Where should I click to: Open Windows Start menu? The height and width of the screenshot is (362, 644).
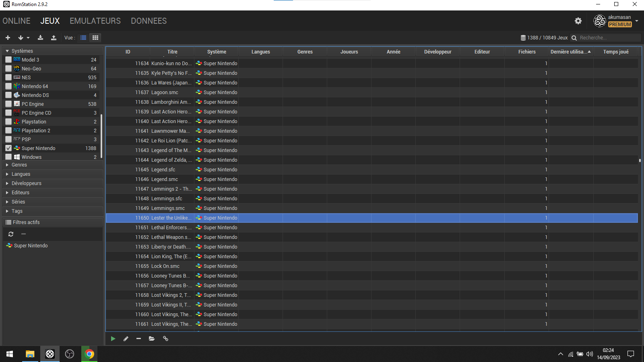(10, 354)
